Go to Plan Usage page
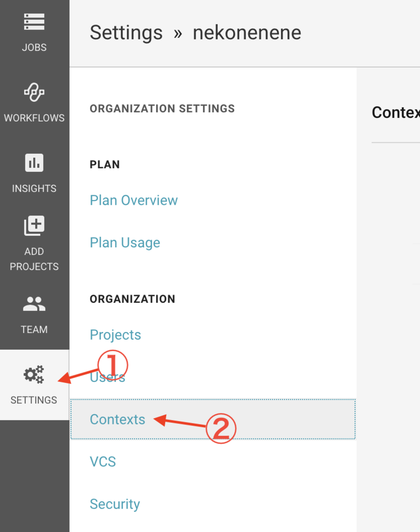420x532 pixels. pos(125,243)
